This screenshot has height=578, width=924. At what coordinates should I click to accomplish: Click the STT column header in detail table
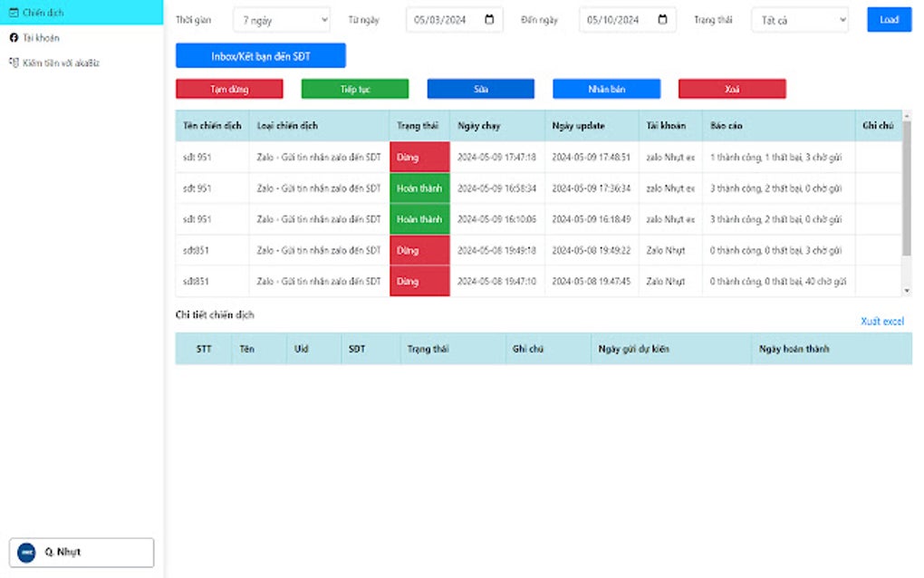click(203, 349)
